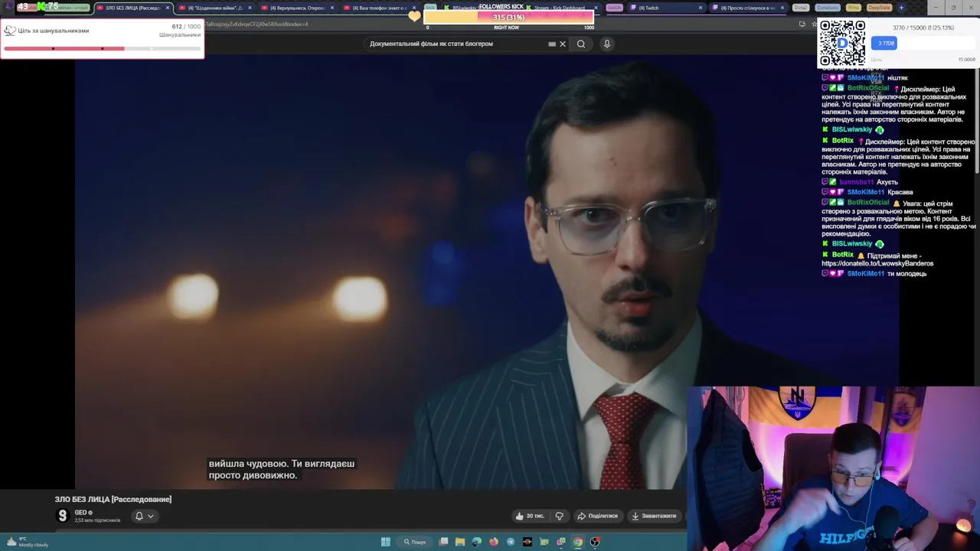
Task: Open Task View on the taskbar
Action: click(x=443, y=542)
